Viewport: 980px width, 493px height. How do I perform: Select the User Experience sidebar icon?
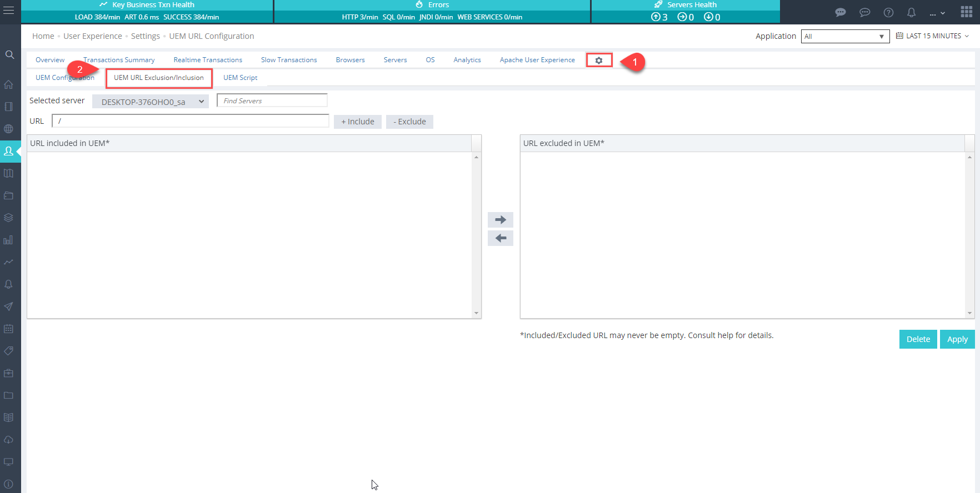(x=9, y=151)
